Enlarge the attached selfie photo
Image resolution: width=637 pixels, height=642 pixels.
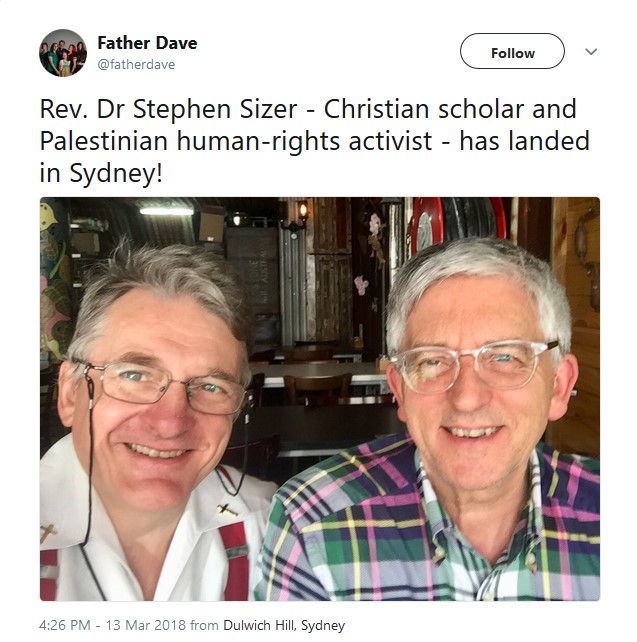click(x=320, y=399)
